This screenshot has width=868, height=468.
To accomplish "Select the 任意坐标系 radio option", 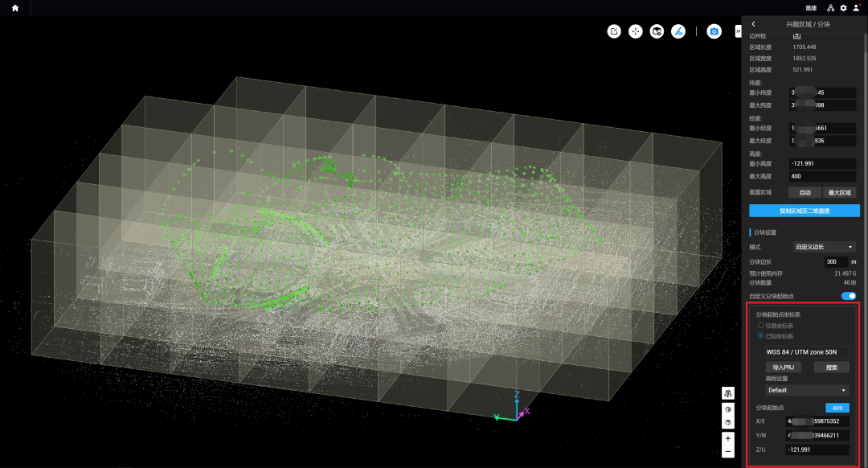I will (761, 325).
